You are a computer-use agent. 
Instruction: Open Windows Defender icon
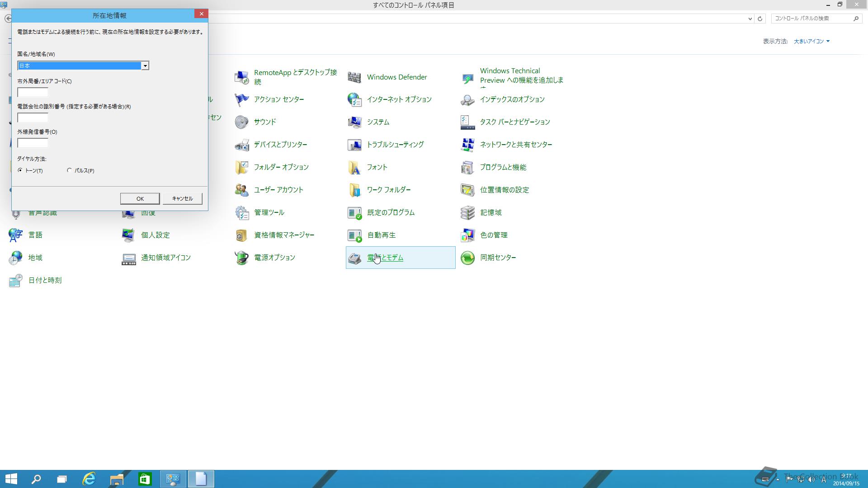[x=354, y=77]
